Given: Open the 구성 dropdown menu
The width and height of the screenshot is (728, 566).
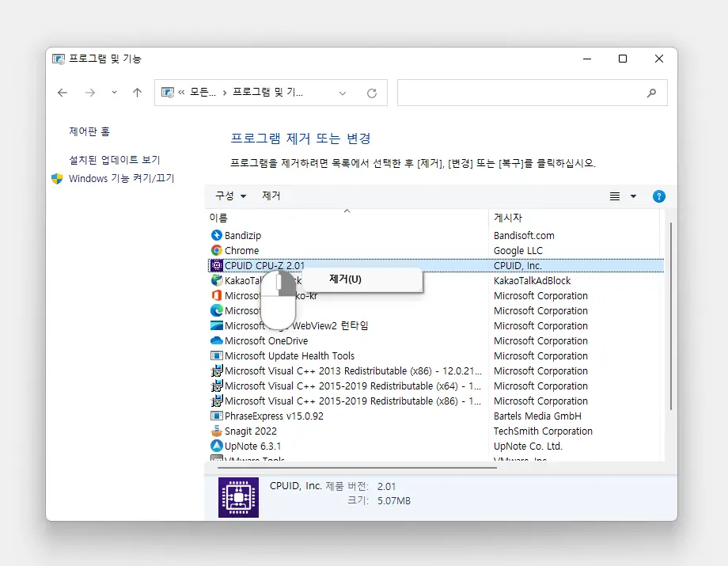Looking at the screenshot, I should coord(231,196).
